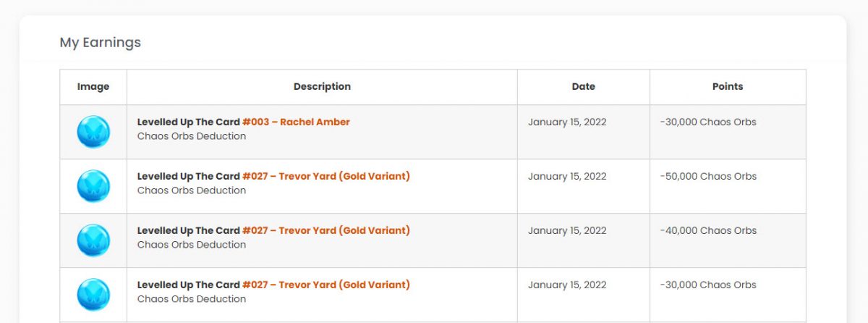Click the January 15, 2022 date in Rachel Amber row
This screenshot has height=323, width=868.
pos(567,122)
